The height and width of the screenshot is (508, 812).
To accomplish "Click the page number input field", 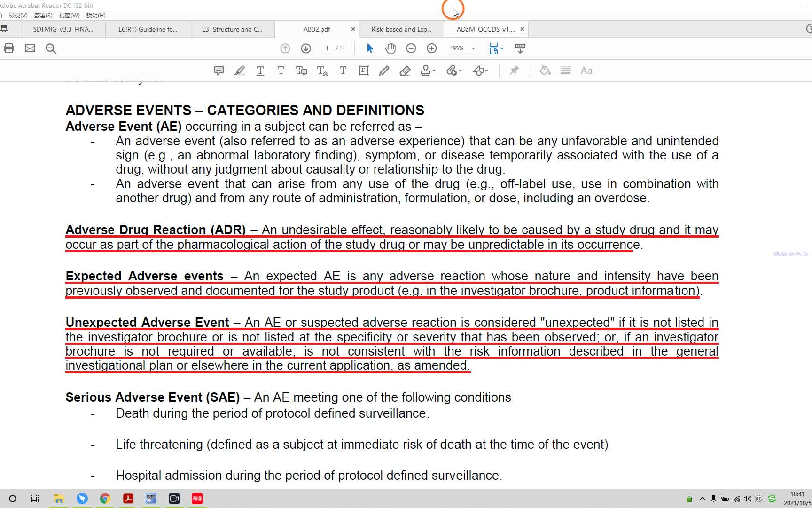I will click(327, 48).
